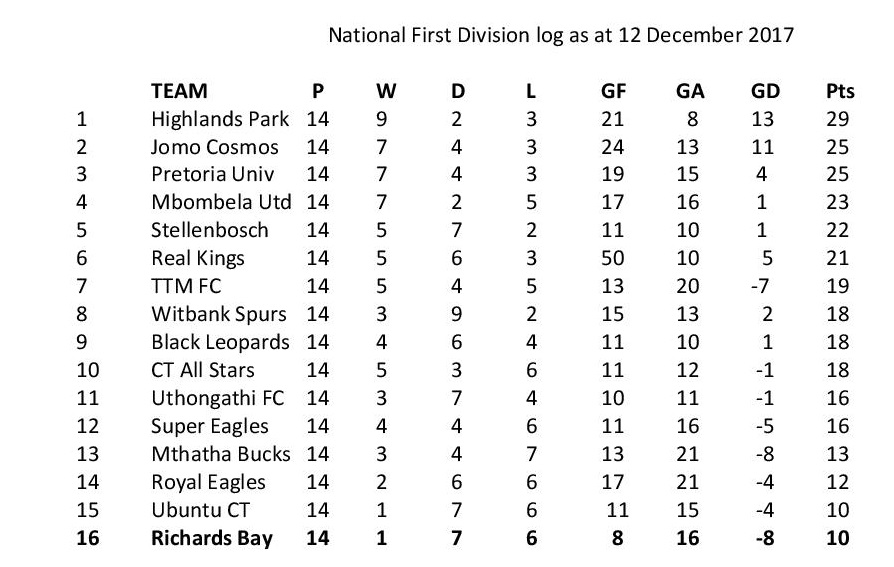The height and width of the screenshot is (567, 894).
Task: Select the Mthatha Bucks team name
Action: [220, 454]
